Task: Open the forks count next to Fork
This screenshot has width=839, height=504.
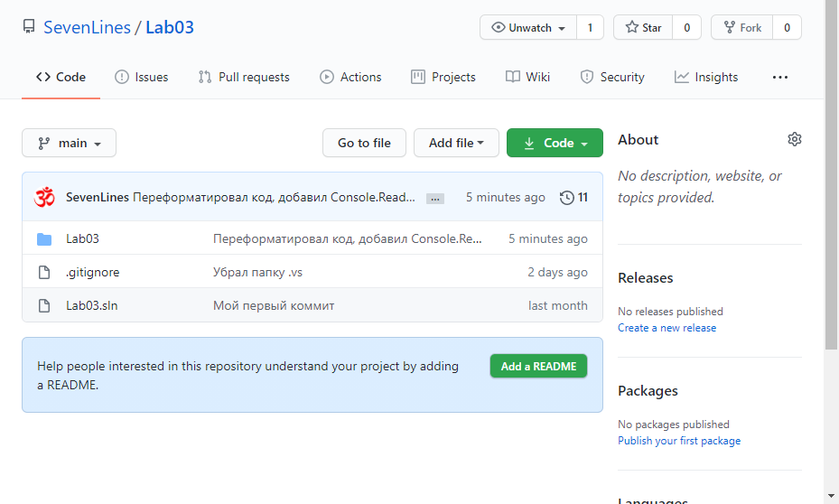Action: tap(788, 27)
